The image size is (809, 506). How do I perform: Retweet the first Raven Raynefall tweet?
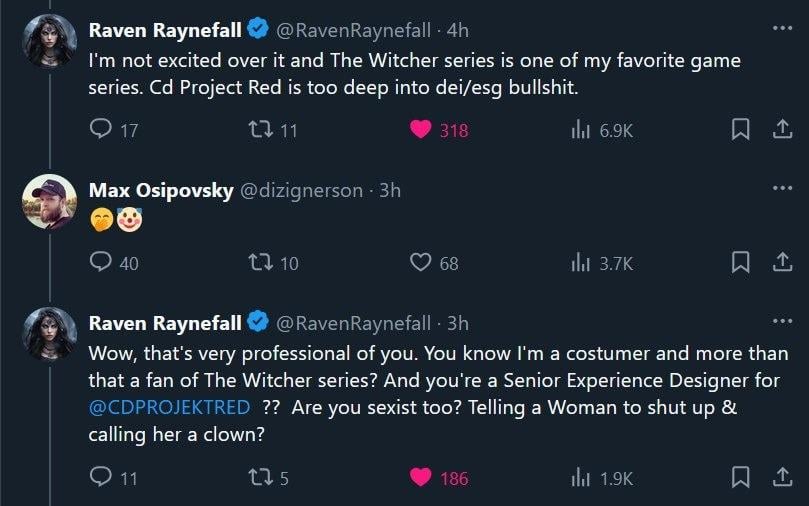pyautogui.click(x=259, y=130)
